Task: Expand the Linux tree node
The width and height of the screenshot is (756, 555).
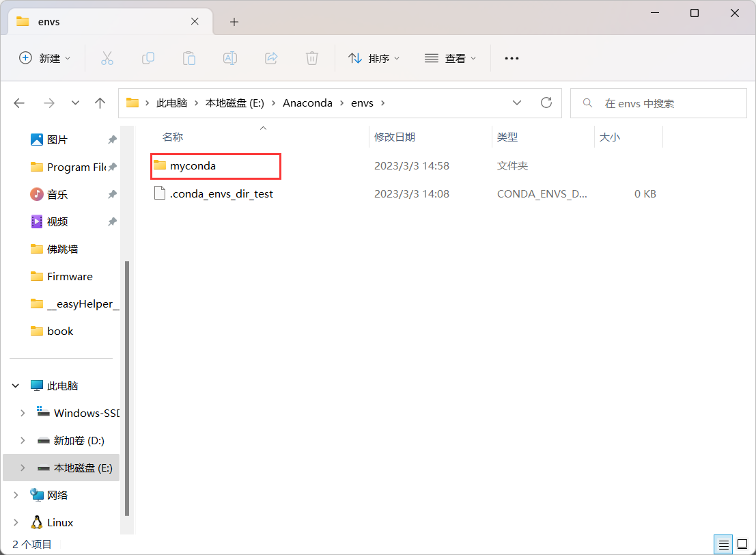Action: [x=16, y=523]
